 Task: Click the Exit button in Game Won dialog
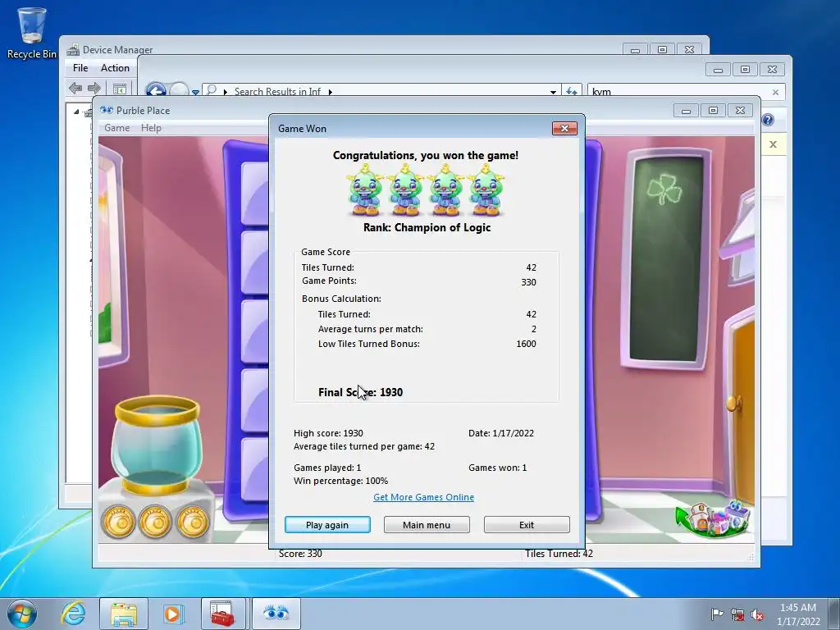(x=527, y=524)
